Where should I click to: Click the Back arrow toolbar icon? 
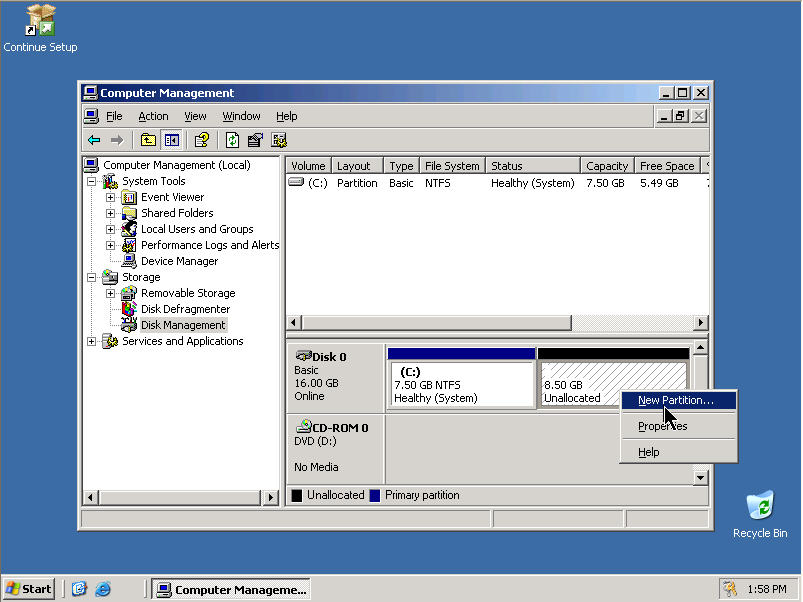pyautogui.click(x=94, y=140)
